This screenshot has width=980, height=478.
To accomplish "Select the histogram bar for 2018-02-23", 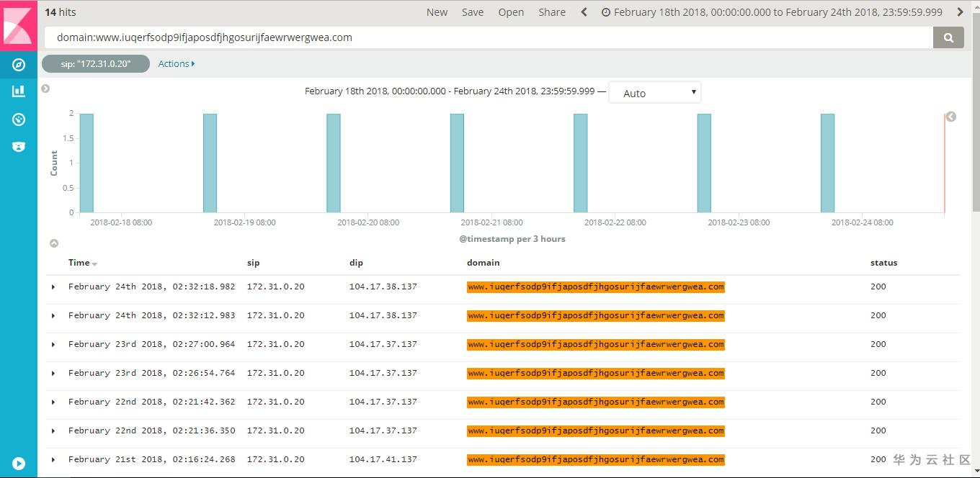I will click(704, 163).
